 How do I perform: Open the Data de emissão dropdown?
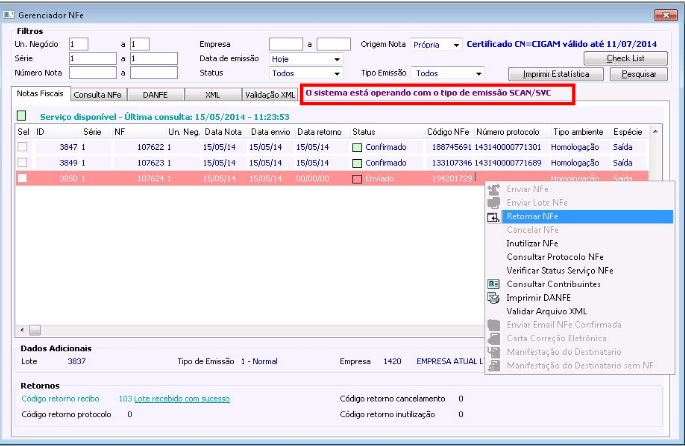pyautogui.click(x=335, y=59)
